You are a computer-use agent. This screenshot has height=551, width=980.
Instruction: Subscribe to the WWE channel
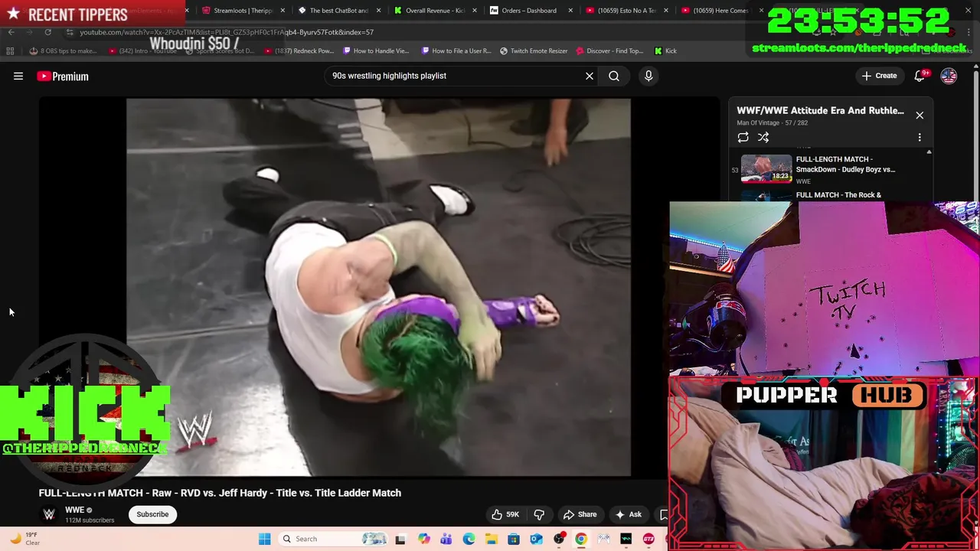tap(152, 514)
